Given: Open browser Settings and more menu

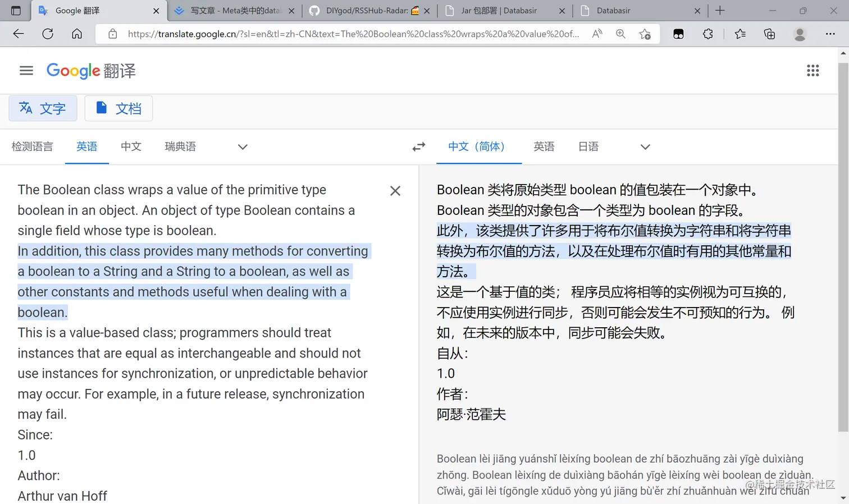Looking at the screenshot, I should coord(830,34).
